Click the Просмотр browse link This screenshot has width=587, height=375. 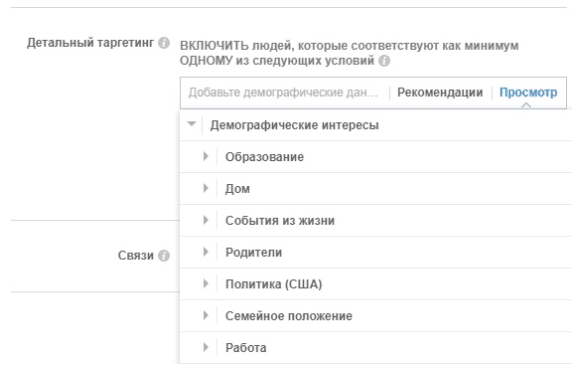(528, 92)
